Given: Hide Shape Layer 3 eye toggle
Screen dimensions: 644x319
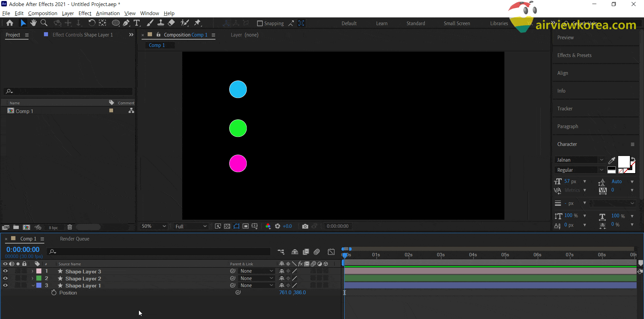Looking at the screenshot, I should click(x=5, y=271).
